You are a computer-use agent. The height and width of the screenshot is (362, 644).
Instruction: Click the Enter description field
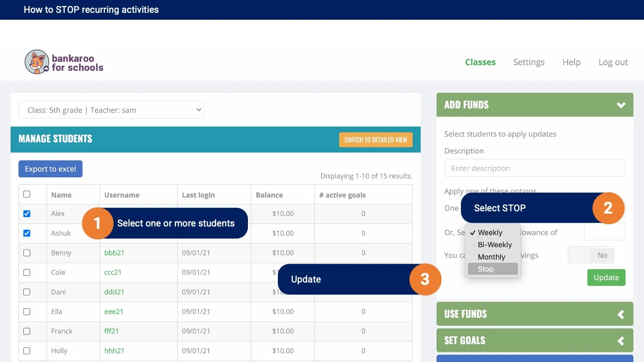(x=535, y=168)
